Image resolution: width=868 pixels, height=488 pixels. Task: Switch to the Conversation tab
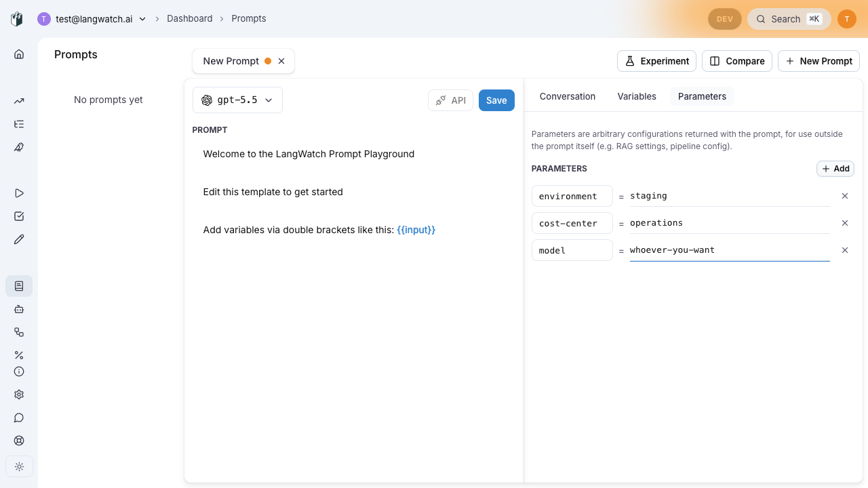(568, 96)
